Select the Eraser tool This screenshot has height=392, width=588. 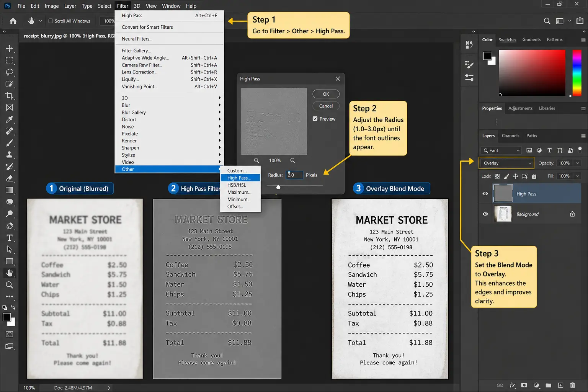click(x=10, y=178)
